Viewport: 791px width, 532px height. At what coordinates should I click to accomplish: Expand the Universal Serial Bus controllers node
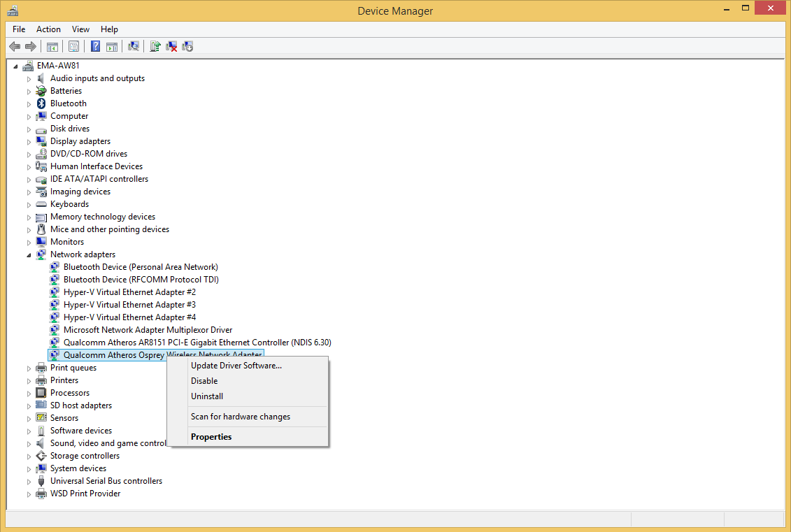point(29,481)
